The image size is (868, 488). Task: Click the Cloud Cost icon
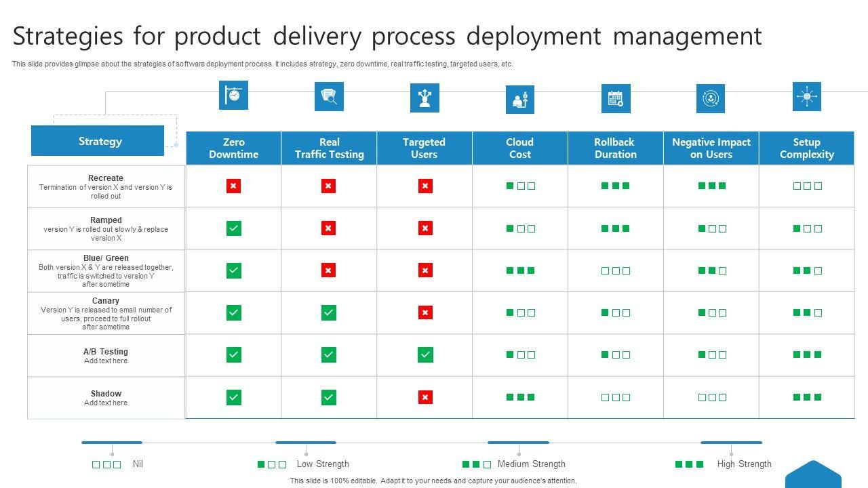(520, 100)
